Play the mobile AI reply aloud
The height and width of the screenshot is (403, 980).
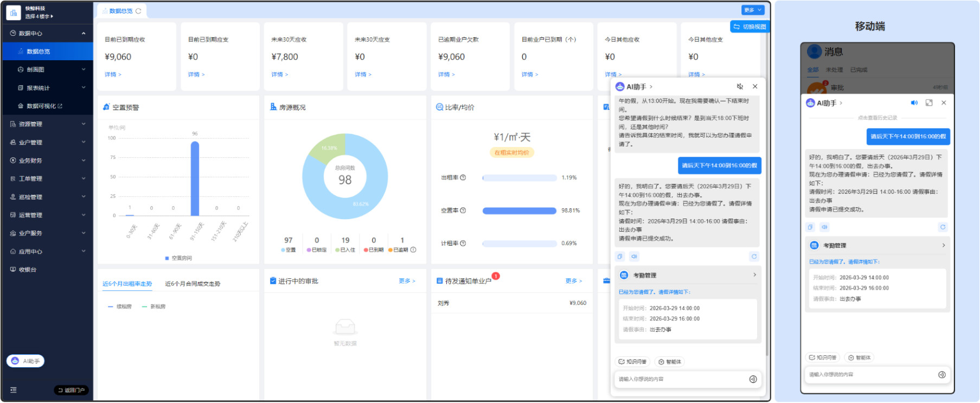[x=824, y=227]
